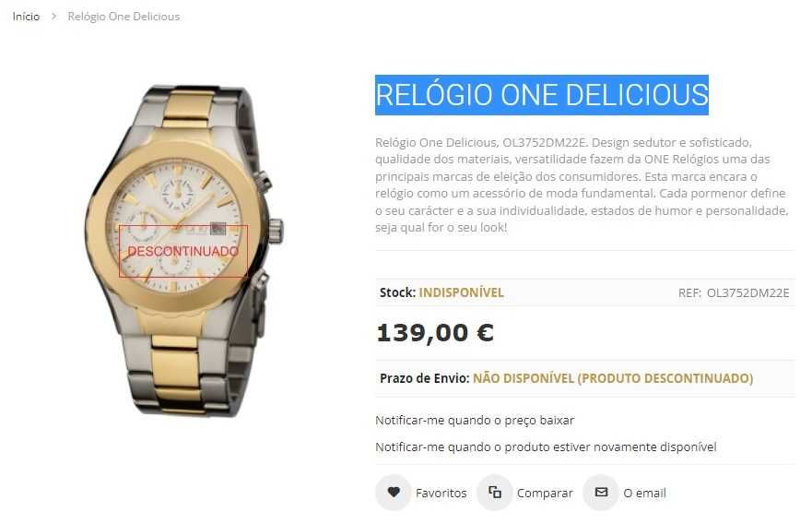This screenshot has height=524, width=812.
Task: Click the red DESCONTINUADO stamp overlay
Action: [183, 251]
